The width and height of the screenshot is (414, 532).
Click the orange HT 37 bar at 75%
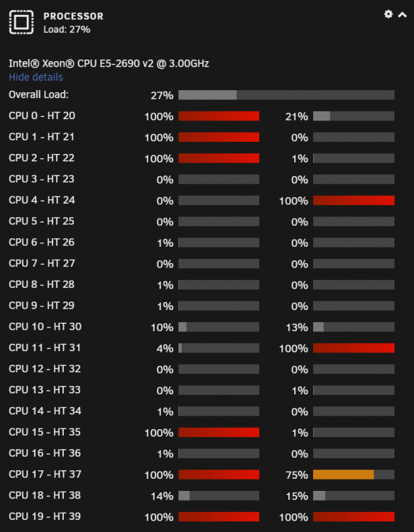[x=354, y=475]
